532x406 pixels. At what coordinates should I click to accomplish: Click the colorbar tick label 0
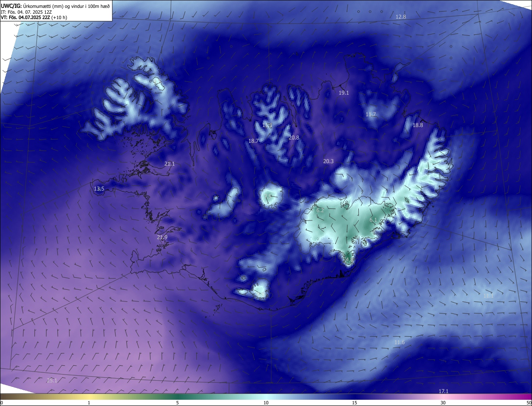coord(2,403)
